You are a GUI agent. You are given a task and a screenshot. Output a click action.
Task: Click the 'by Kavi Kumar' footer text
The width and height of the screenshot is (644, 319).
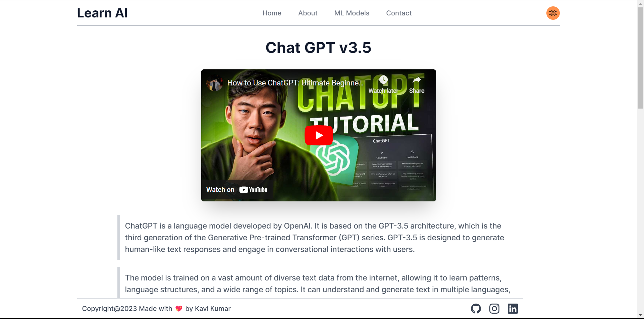point(208,309)
